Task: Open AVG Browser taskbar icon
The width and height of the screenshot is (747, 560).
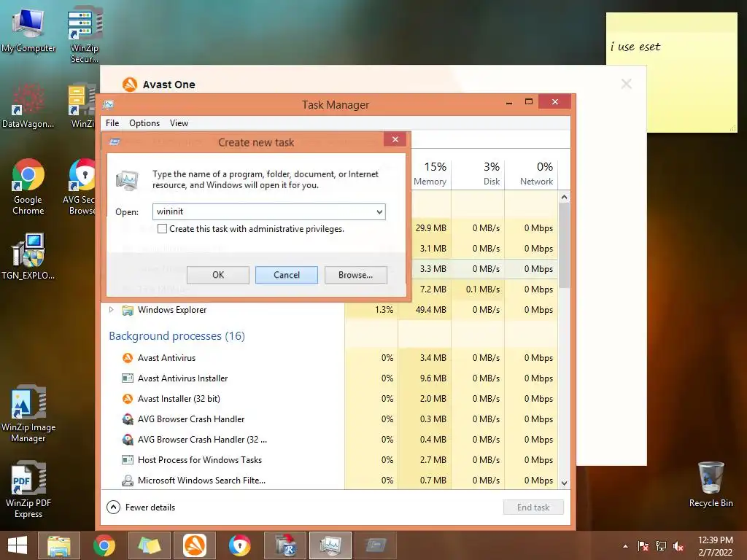Action: 239,545
